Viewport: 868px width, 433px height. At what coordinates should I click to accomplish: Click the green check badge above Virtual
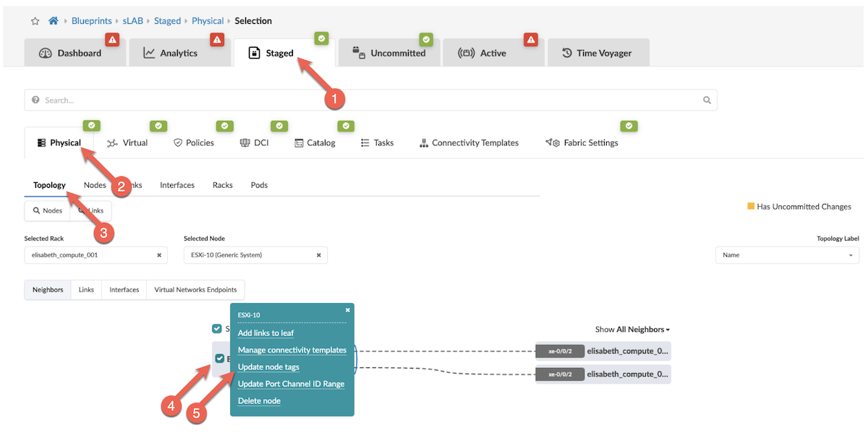158,126
